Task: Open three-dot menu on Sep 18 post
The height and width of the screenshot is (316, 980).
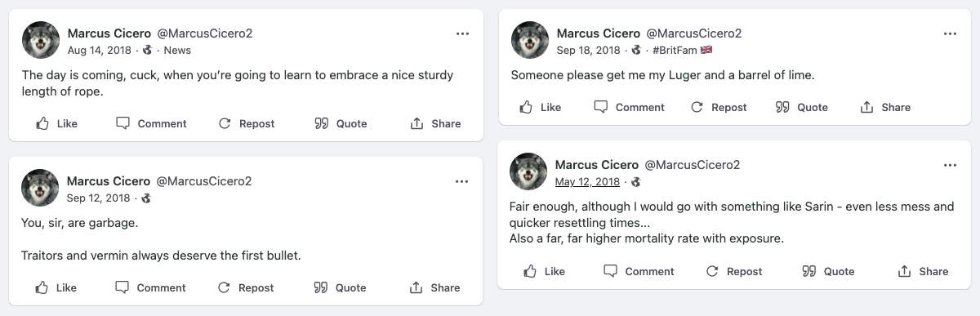Action: click(950, 33)
